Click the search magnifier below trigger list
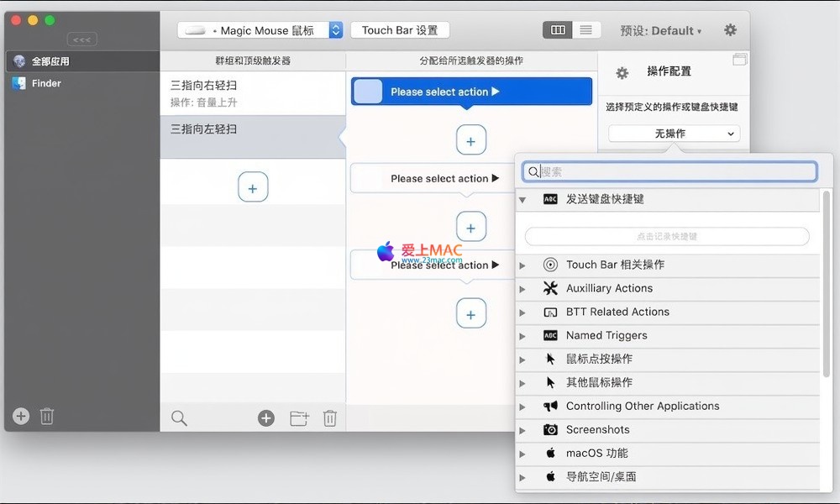Screen dimensions: 840x504 [179, 417]
